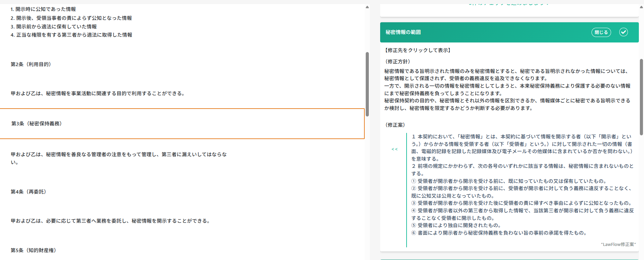The image size is (644, 260).
Task: Select item 2. 開示後、受領当事者の責によらず公知となった情報
Action: [71, 18]
